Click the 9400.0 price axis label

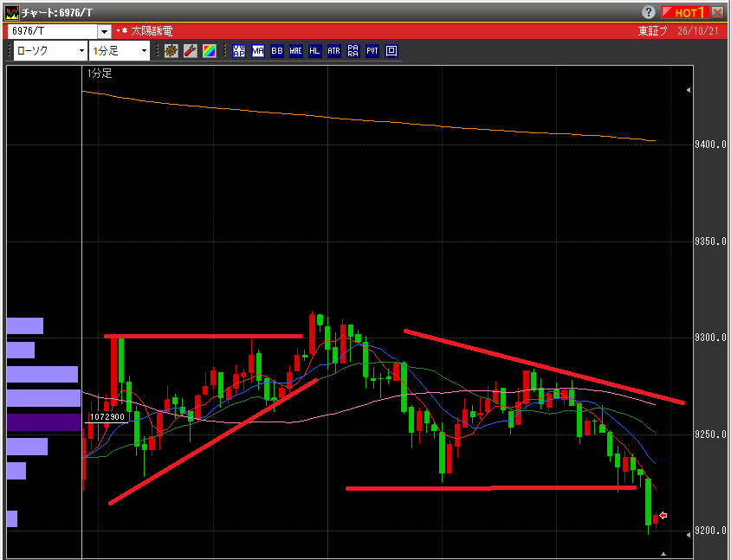710,145
